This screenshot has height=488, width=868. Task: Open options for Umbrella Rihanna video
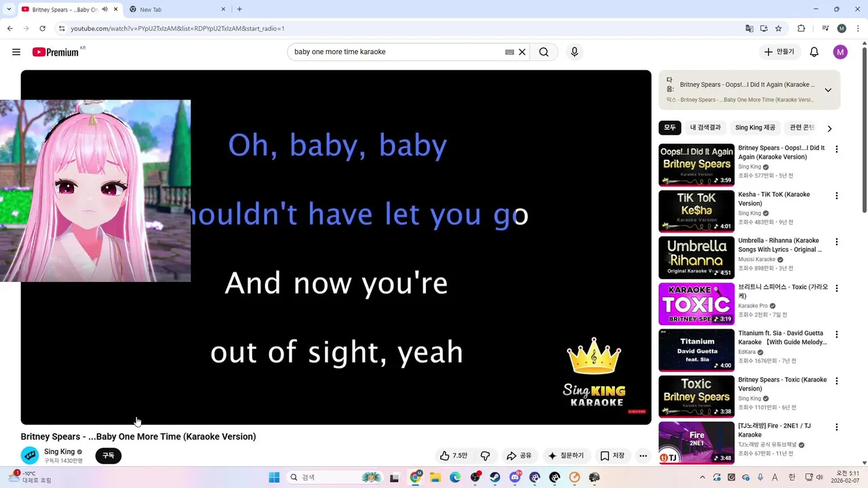click(x=836, y=242)
